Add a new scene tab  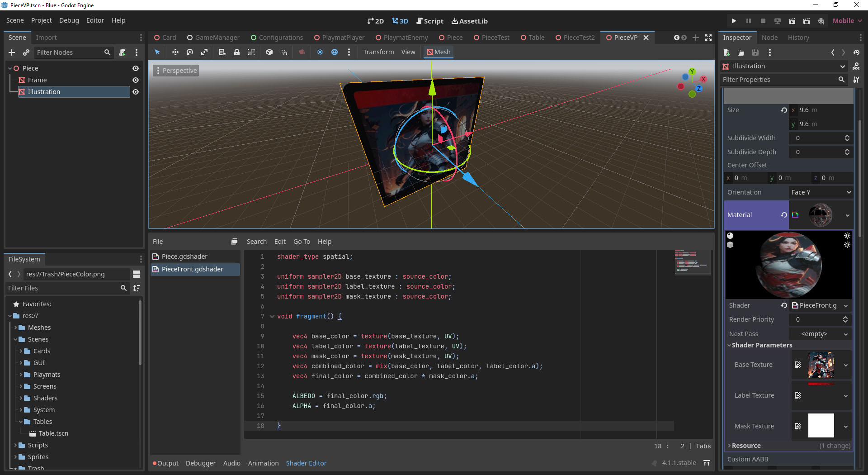(696, 38)
